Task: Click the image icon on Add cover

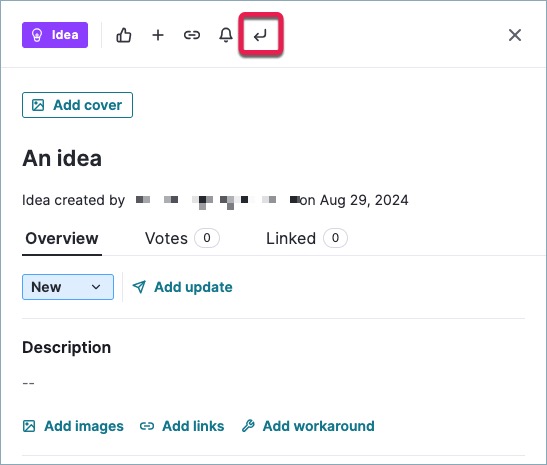Action: click(x=38, y=105)
